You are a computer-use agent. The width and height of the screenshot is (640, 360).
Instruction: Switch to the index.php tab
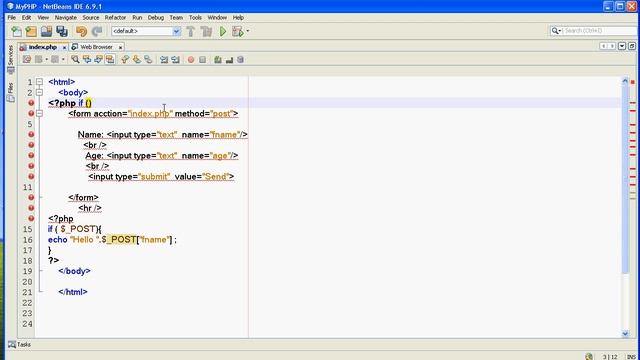pyautogui.click(x=42, y=47)
